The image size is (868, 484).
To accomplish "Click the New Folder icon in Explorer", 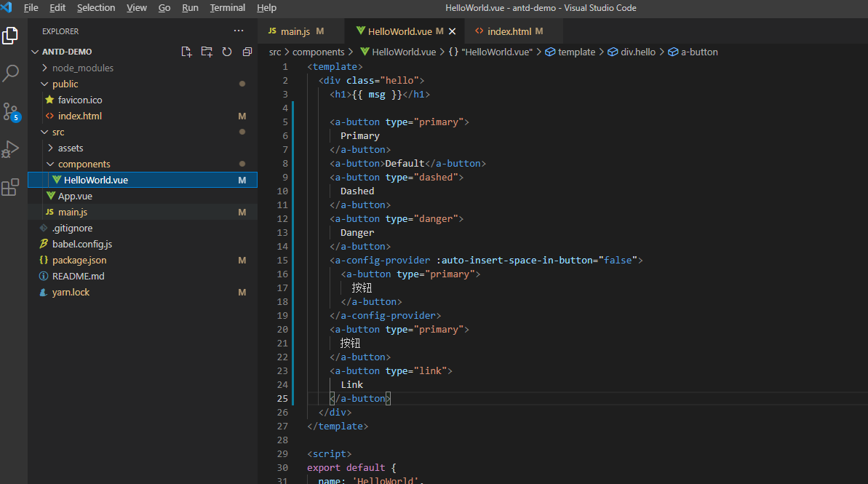I will (x=207, y=52).
